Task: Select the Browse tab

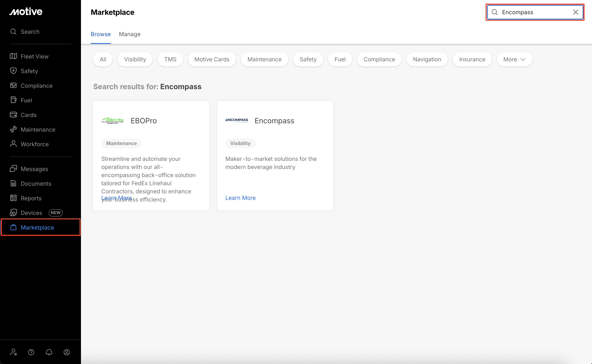Action: click(100, 34)
